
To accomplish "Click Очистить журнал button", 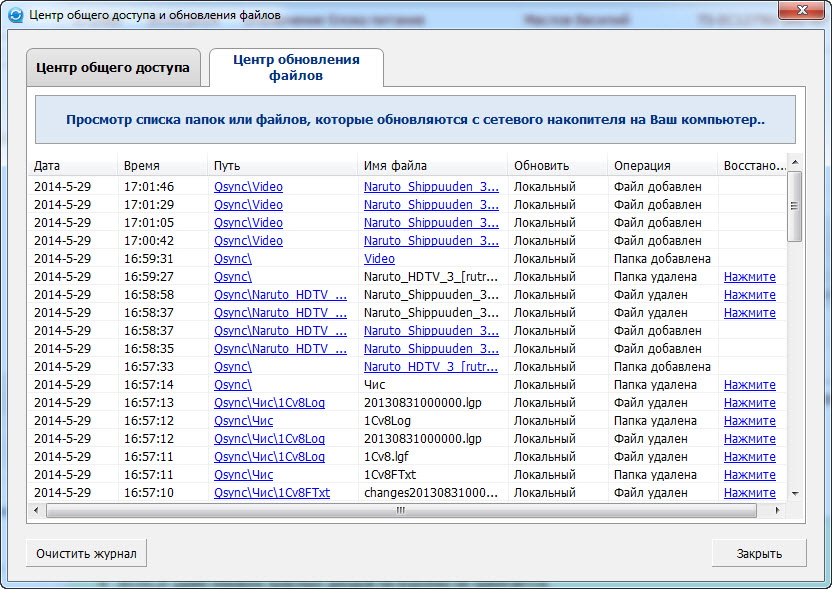I will pyautogui.click(x=86, y=553).
